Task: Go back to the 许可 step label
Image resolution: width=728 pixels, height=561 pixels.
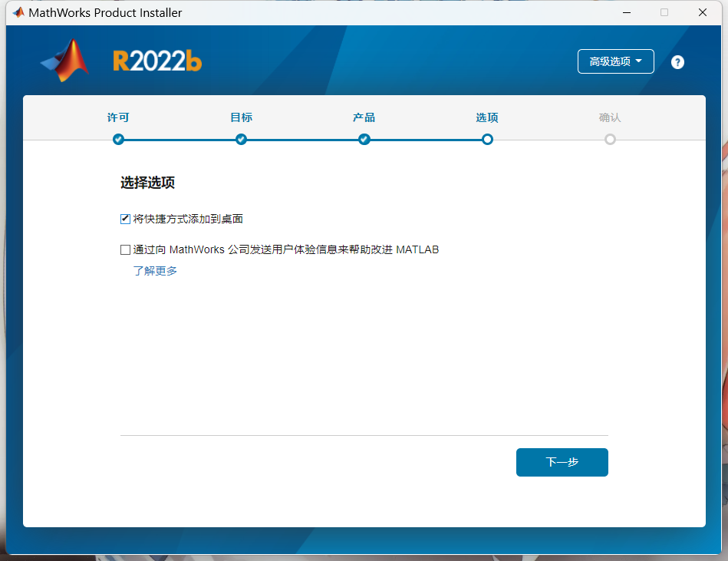Action: point(118,117)
